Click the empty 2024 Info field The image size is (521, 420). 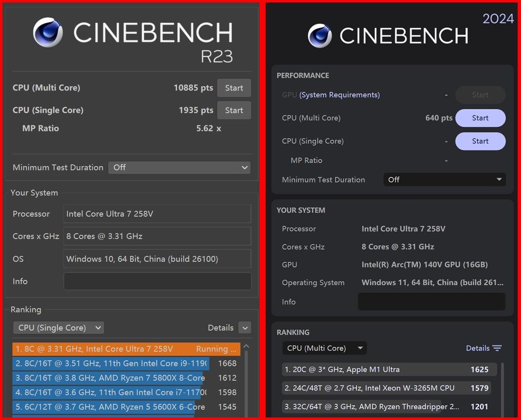[x=431, y=302]
